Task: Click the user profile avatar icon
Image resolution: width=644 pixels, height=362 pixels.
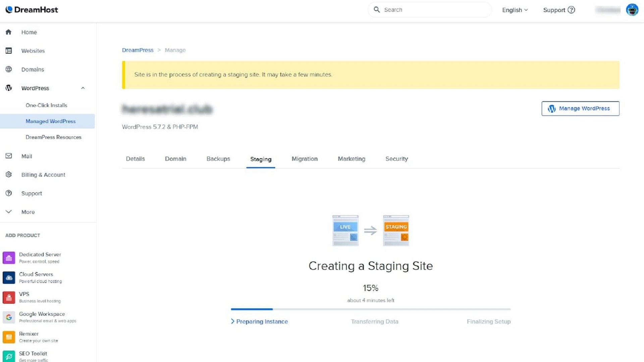Action: pyautogui.click(x=633, y=10)
